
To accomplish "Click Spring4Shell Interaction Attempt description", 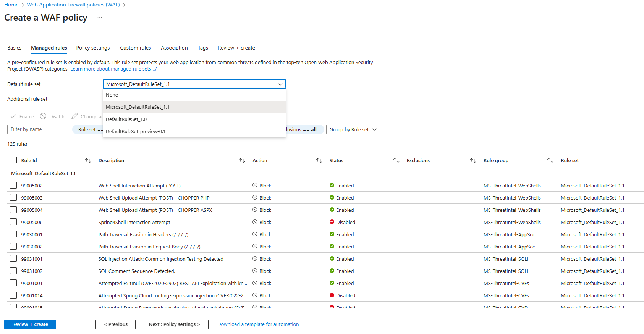I will [x=134, y=222].
